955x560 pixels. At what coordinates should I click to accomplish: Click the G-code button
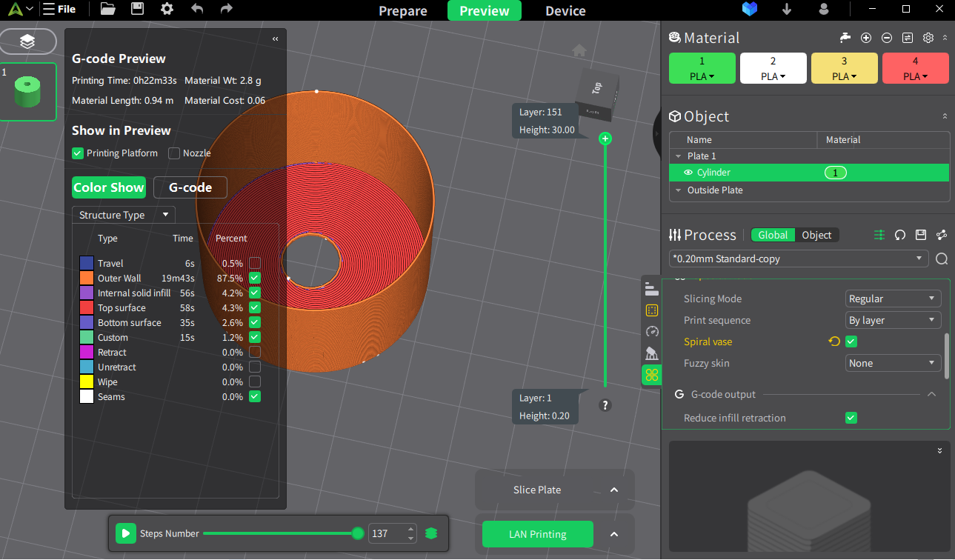tap(190, 187)
